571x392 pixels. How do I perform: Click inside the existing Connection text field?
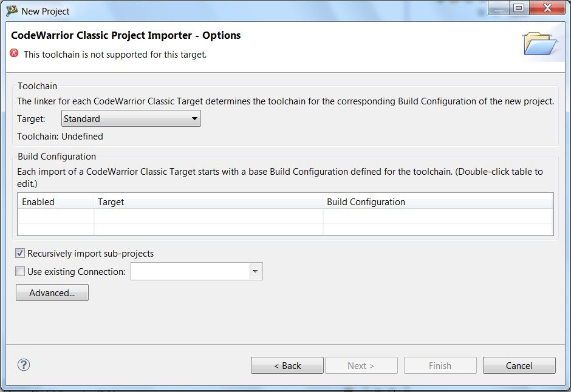190,272
